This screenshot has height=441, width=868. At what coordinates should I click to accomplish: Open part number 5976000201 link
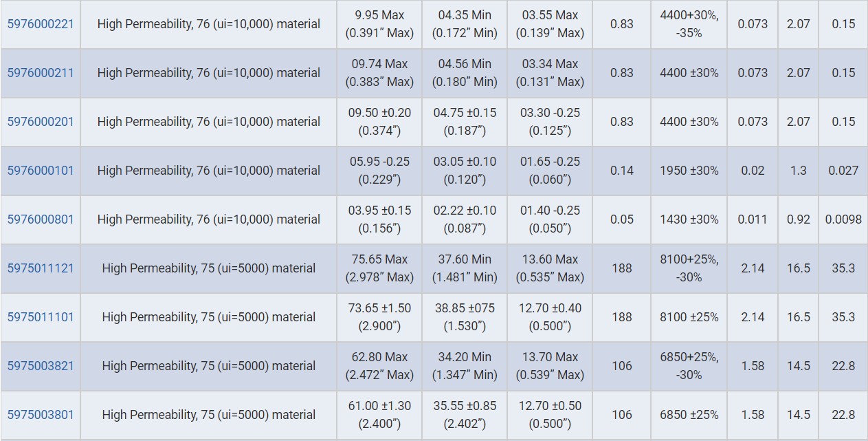coord(41,122)
